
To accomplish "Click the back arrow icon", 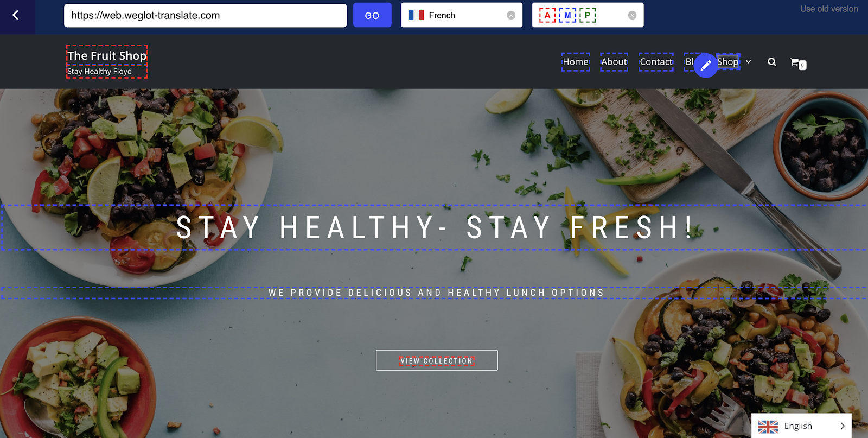I will pos(16,15).
